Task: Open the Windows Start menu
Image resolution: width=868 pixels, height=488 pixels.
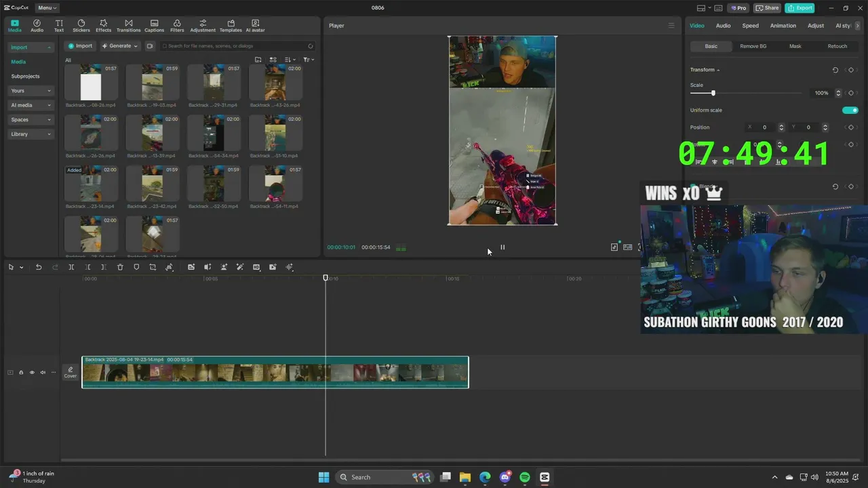Action: point(323,477)
